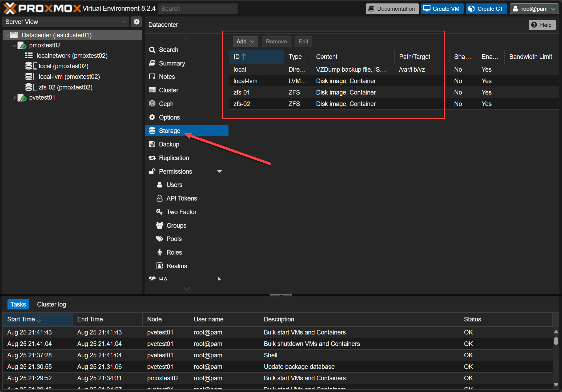Select local-lvm storage entry

click(246, 81)
